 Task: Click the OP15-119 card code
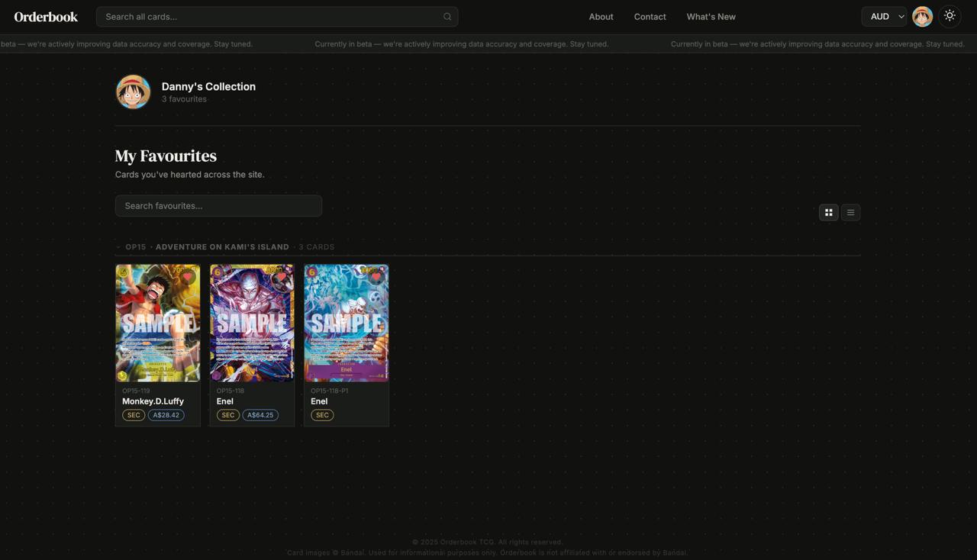(136, 391)
